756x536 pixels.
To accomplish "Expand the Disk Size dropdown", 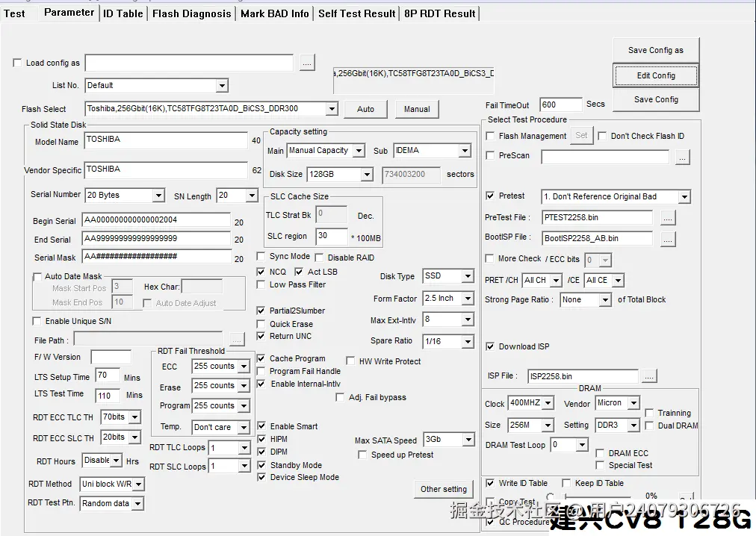I will 367,175.
